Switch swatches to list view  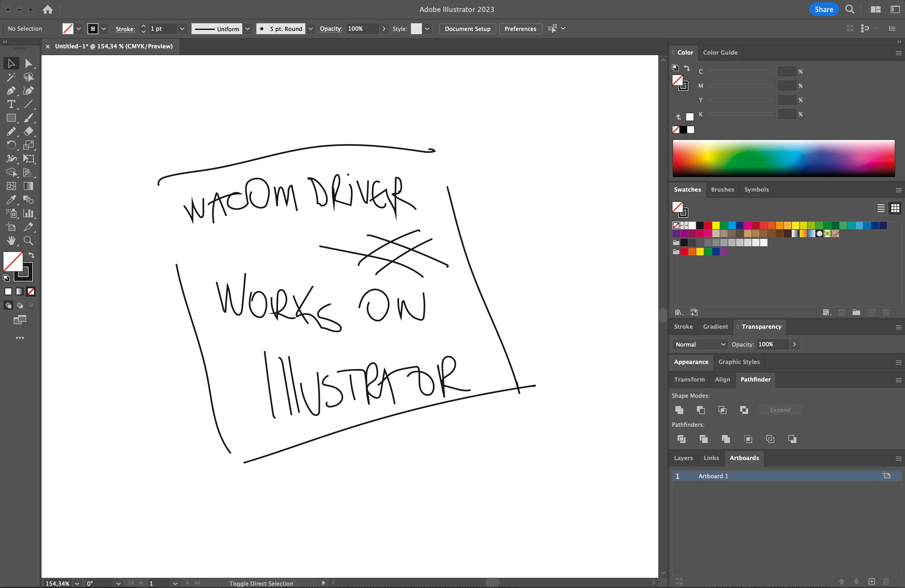click(881, 208)
